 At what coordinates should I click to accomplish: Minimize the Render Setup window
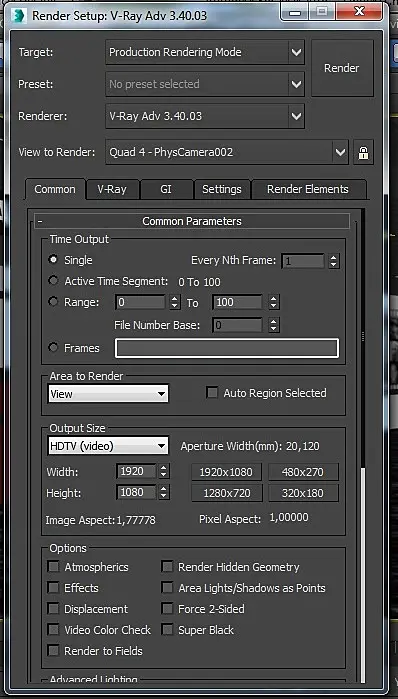pyautogui.click(x=295, y=11)
